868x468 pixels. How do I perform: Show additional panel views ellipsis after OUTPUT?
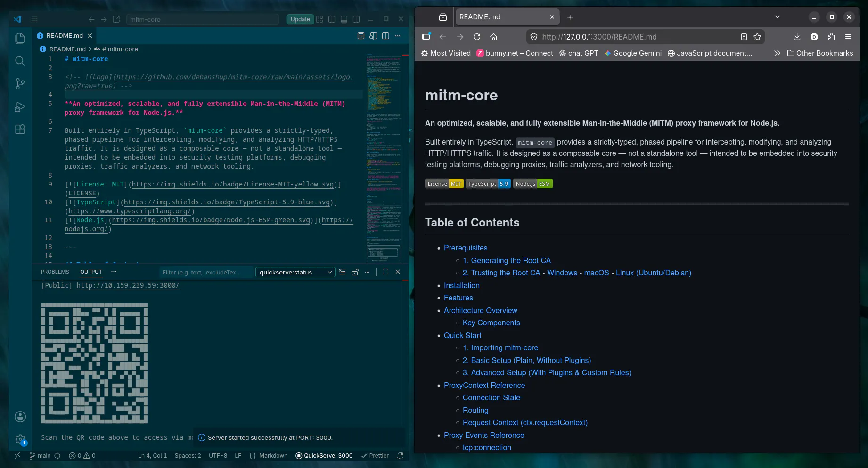(114, 272)
